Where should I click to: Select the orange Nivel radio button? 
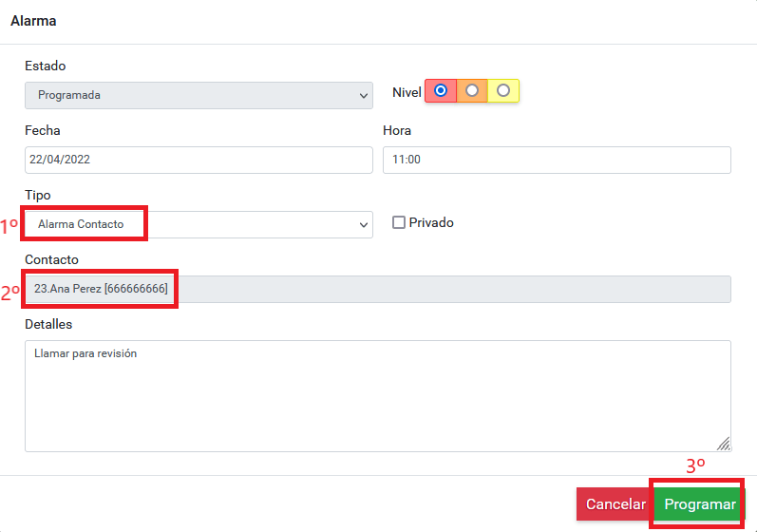[x=472, y=90]
